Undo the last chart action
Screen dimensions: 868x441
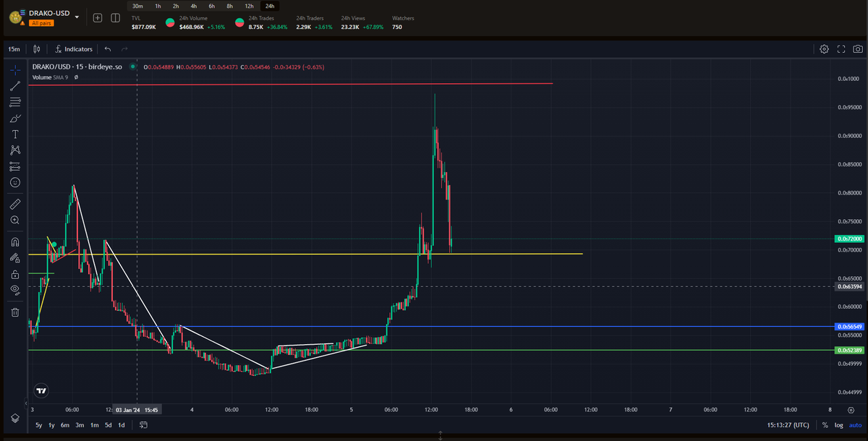(108, 49)
